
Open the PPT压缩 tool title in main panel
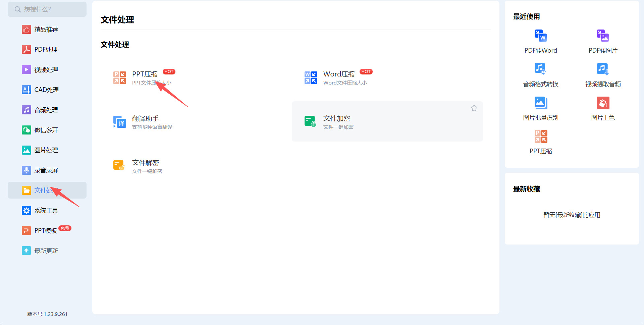coord(145,74)
